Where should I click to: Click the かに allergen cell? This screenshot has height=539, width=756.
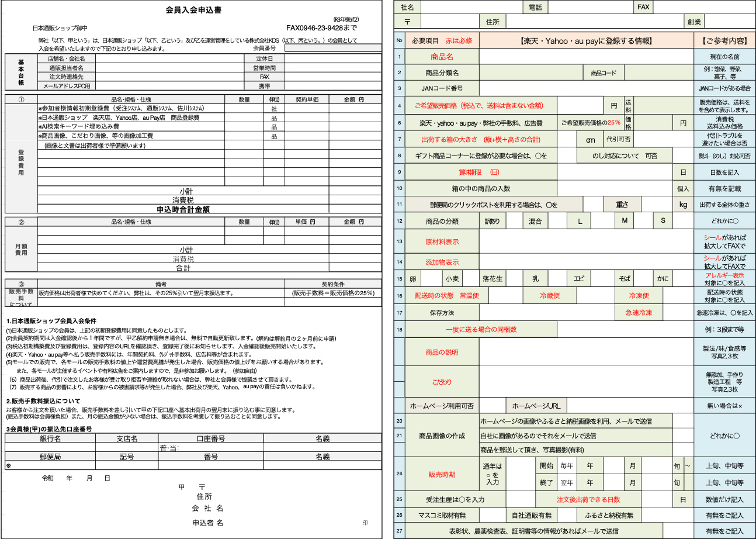(x=663, y=279)
